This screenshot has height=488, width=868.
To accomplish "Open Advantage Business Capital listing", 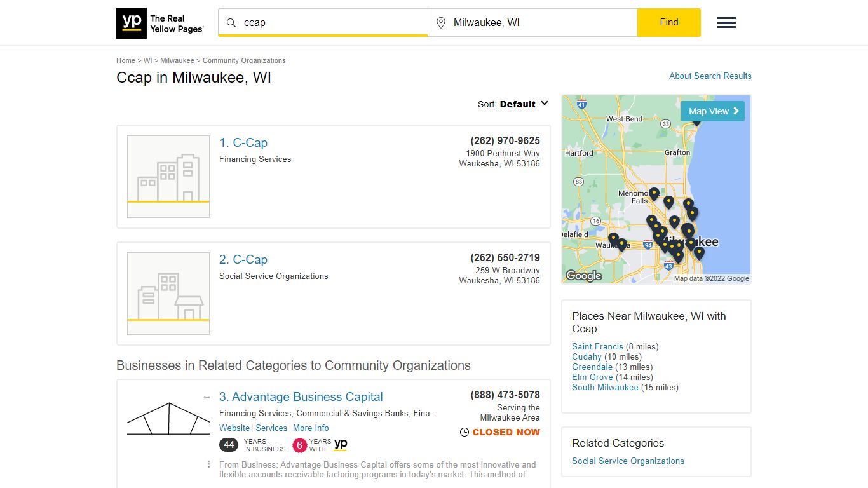I will coord(301,396).
